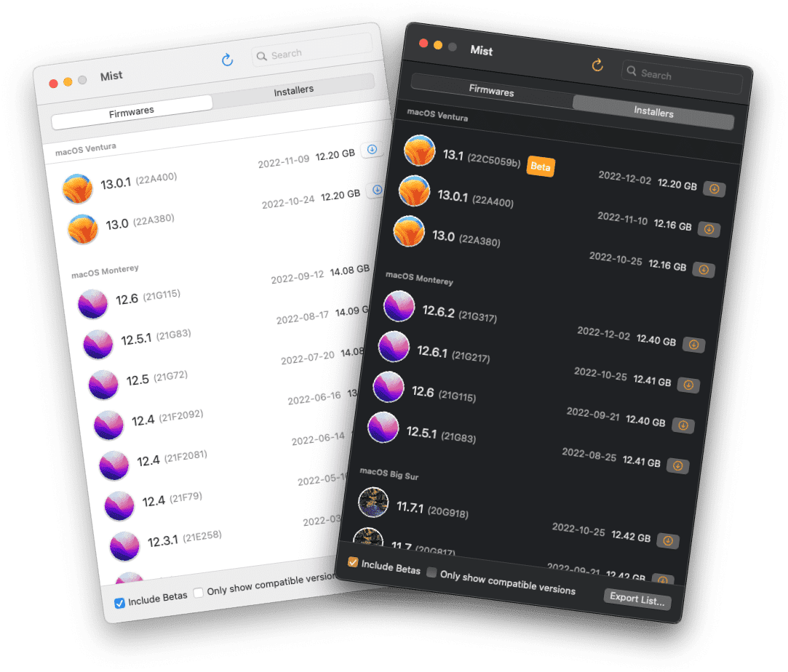Click the orange refresh icon in dark window
The height and width of the screenshot is (672, 788).
(x=597, y=65)
